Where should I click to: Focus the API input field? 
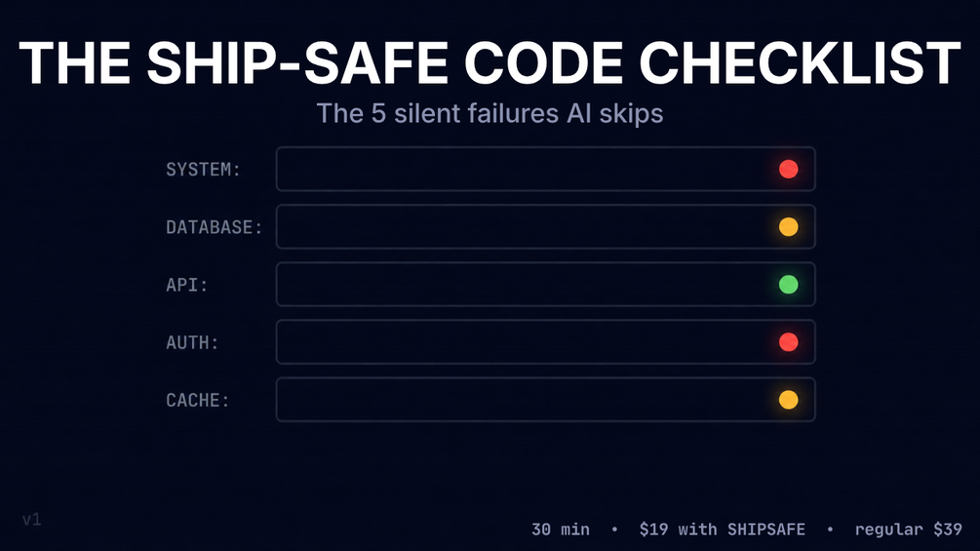[x=546, y=284]
